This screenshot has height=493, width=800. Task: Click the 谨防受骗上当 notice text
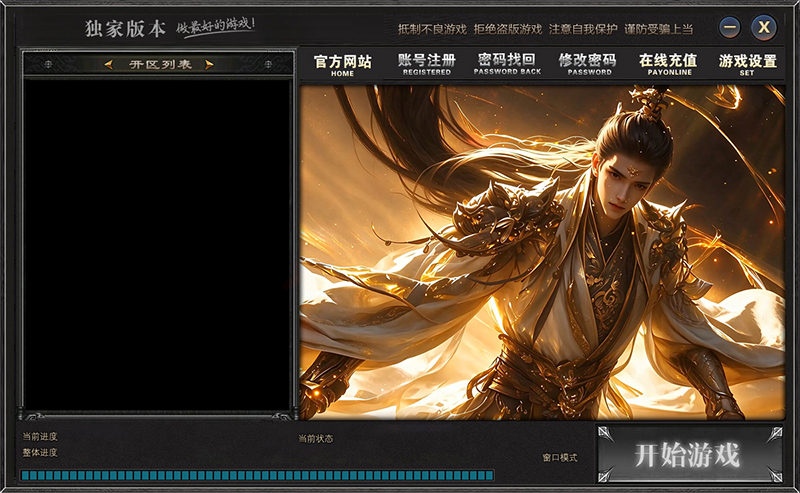(659, 29)
